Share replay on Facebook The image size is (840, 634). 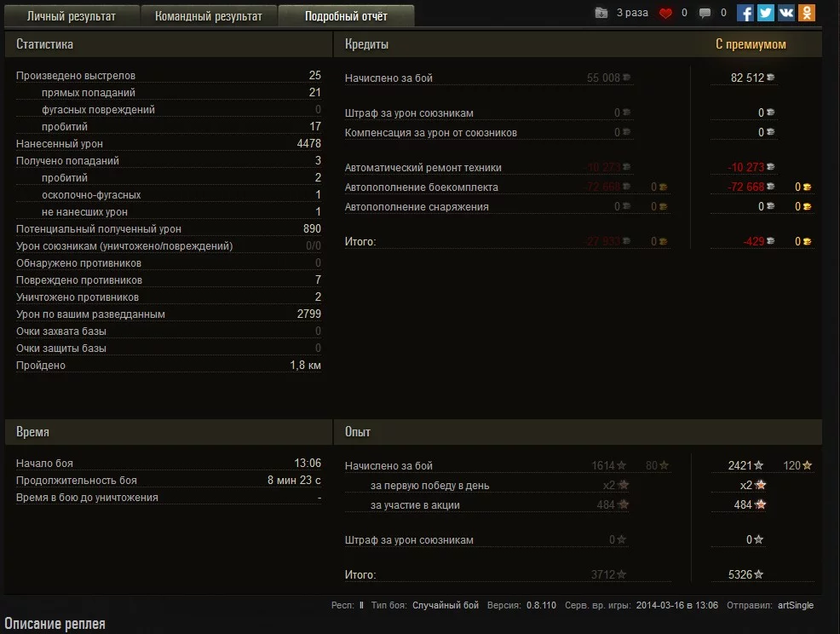(x=745, y=13)
